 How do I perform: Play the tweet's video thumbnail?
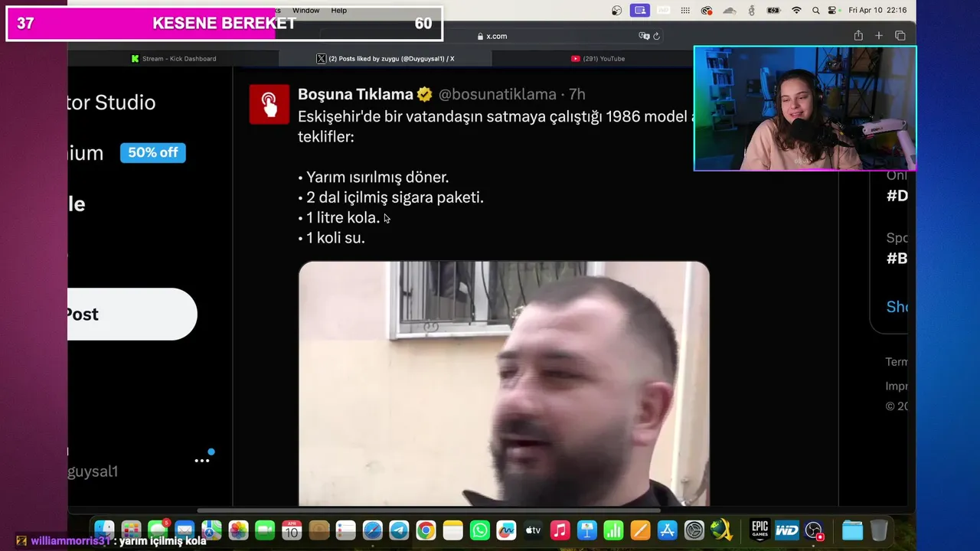[504, 383]
